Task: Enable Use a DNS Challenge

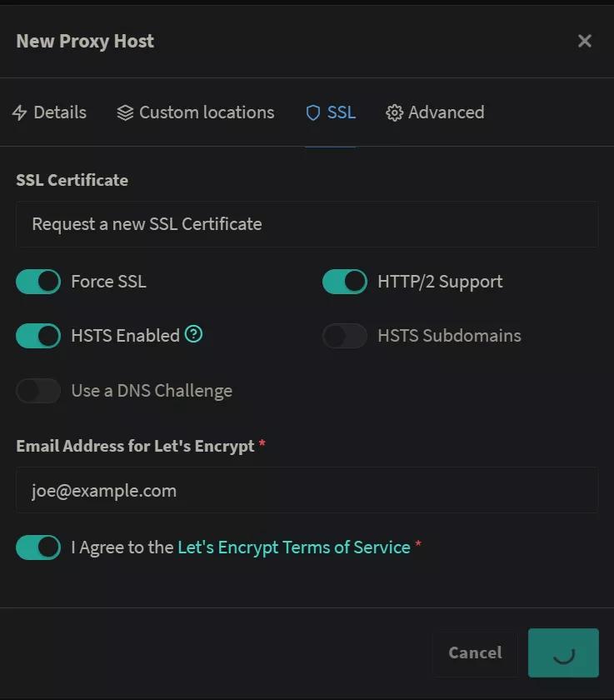Action: coord(38,391)
